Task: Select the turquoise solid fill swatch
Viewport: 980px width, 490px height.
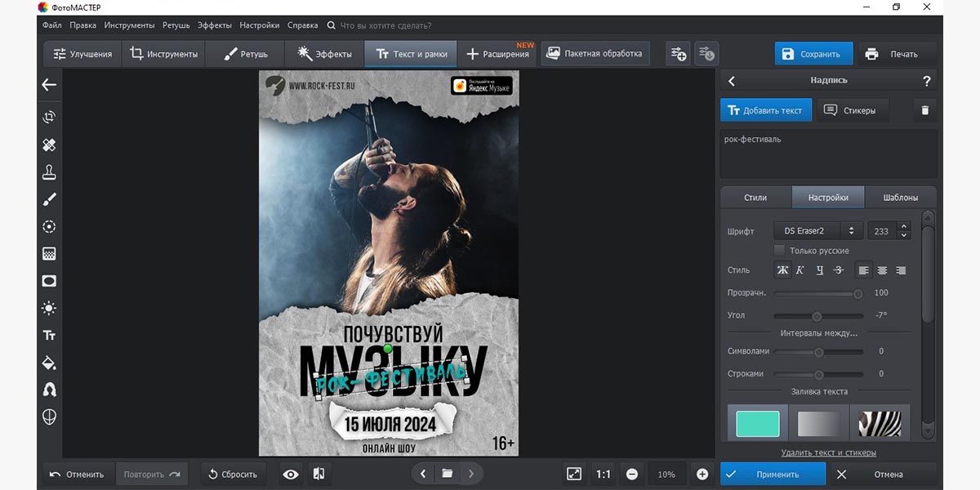Action: [x=758, y=423]
